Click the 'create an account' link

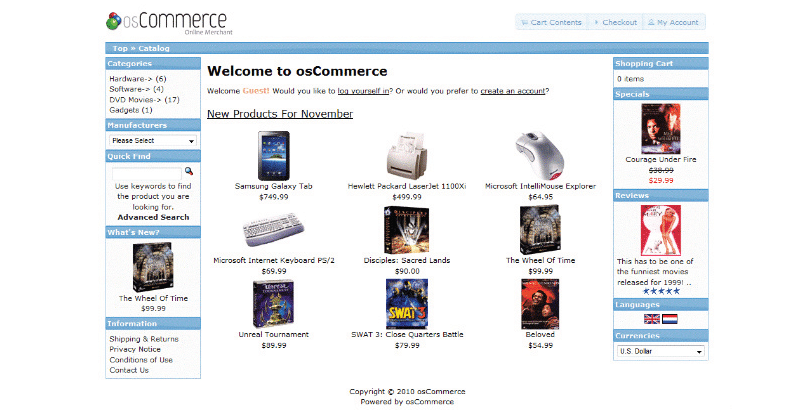point(513,91)
